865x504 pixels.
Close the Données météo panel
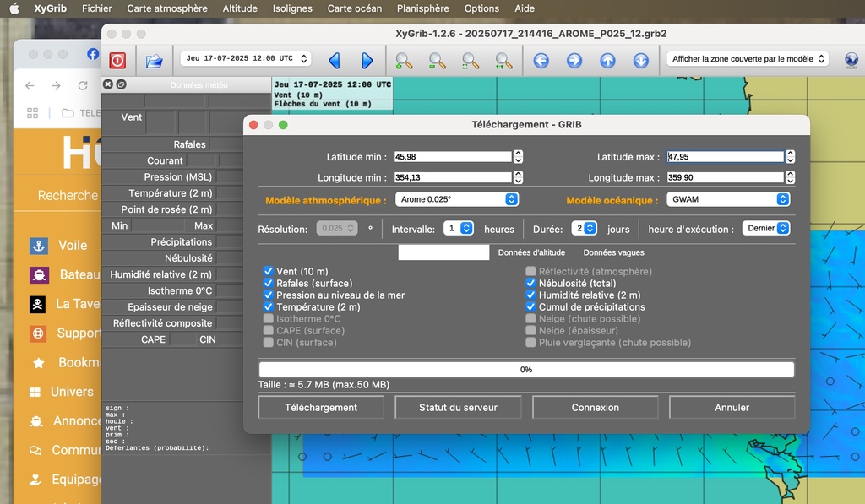point(108,84)
